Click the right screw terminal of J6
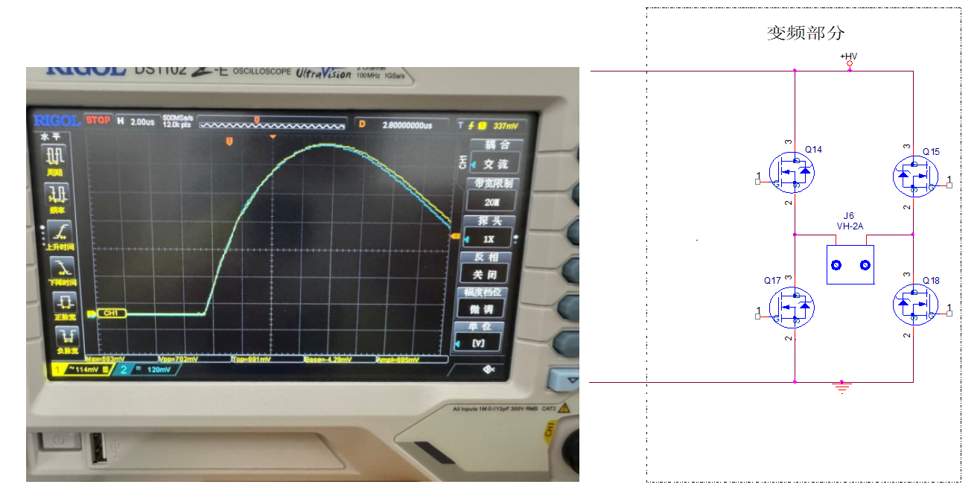This screenshot has height=496, width=980. pos(865,265)
